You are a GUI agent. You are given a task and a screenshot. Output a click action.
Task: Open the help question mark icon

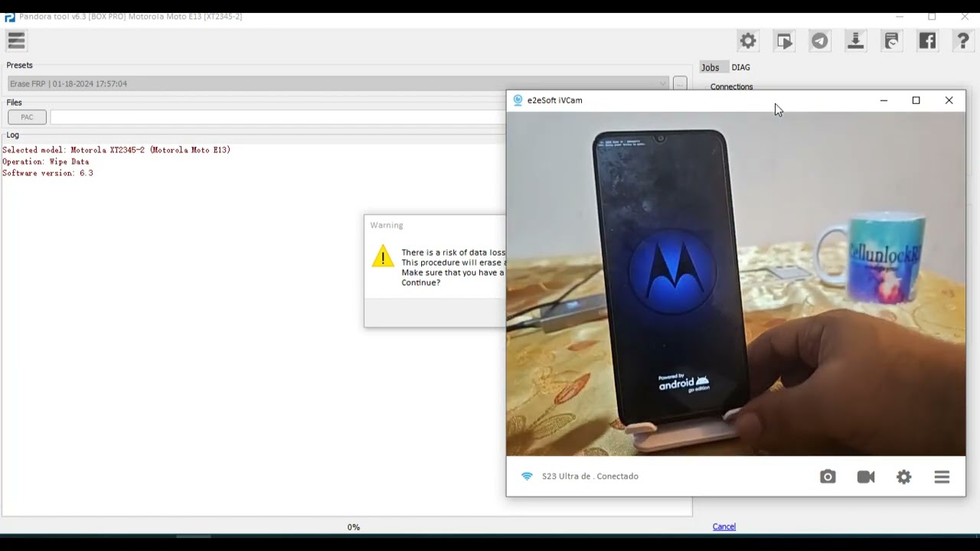pos(963,41)
